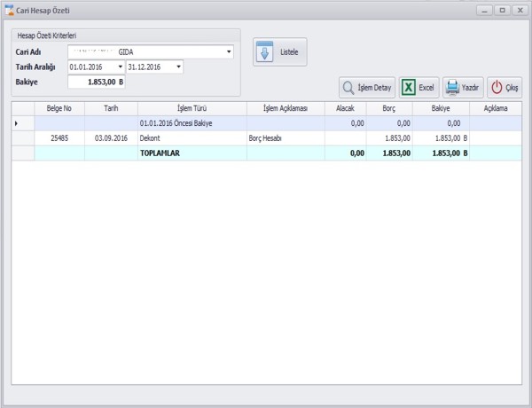Screen dimensions: 532x408
Task: Sort by the Tarih column header
Action: click(x=111, y=108)
